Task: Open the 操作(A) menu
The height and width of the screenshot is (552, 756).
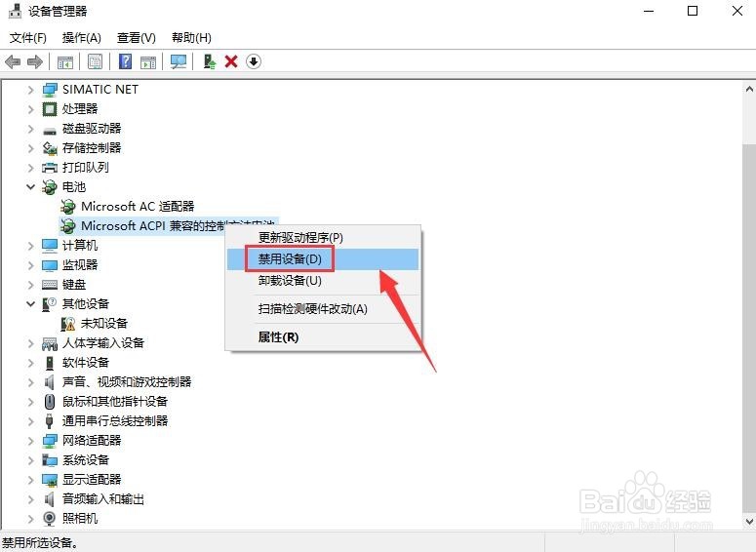Action: 82,38
